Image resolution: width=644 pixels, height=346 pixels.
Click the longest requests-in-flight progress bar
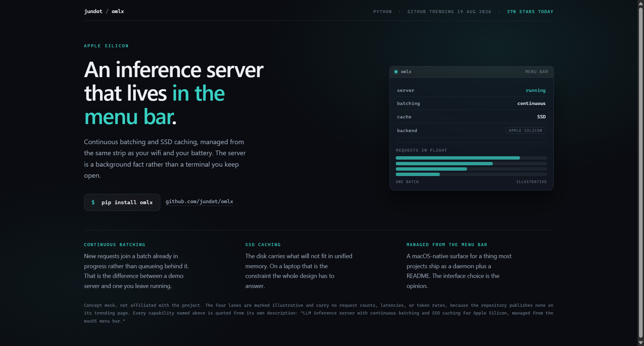pos(471,158)
